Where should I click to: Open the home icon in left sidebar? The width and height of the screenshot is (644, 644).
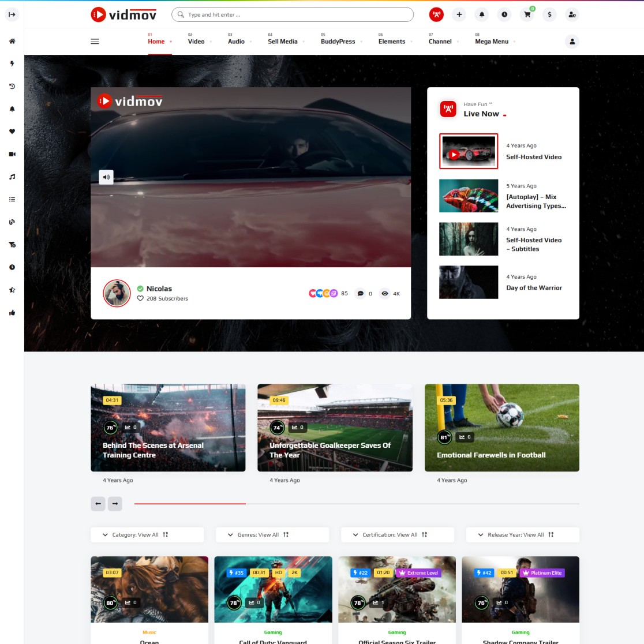(x=12, y=41)
